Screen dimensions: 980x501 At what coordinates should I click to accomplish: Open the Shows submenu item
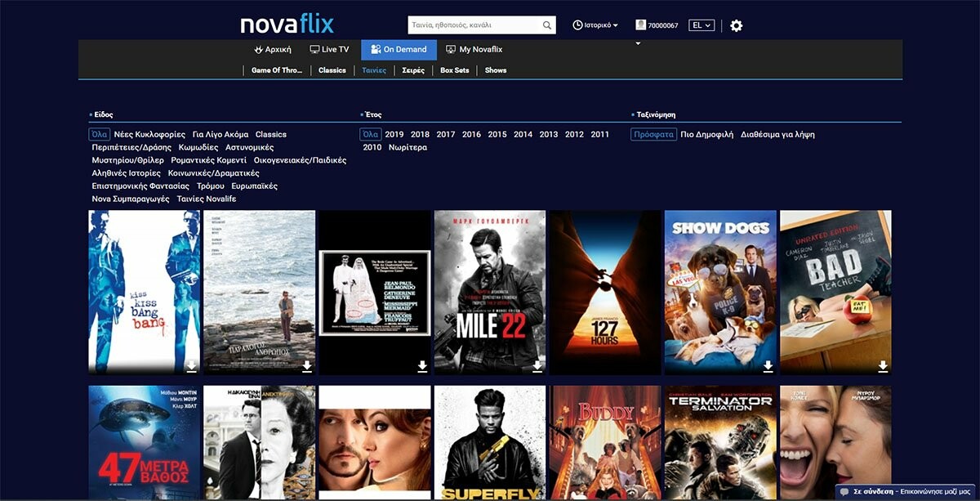tap(496, 70)
